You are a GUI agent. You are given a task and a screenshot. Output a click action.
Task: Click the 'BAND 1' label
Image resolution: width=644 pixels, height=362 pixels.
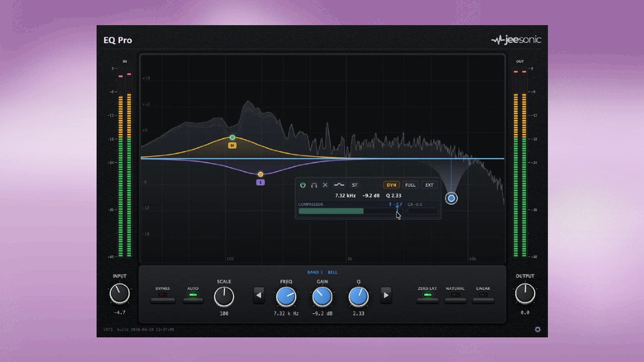pos(315,273)
